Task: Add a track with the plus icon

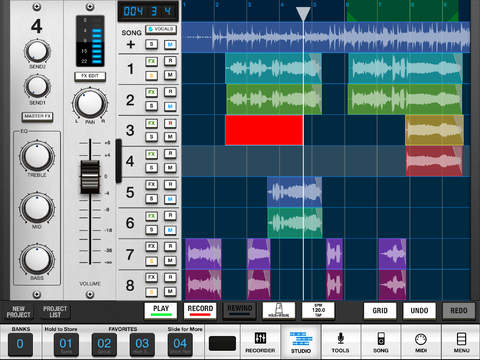Action: click(x=131, y=44)
